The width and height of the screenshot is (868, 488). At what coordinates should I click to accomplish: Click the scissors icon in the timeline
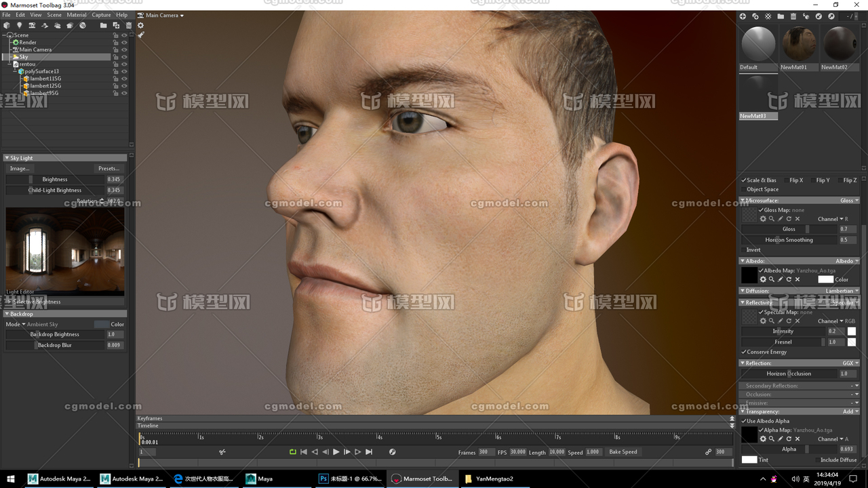[222, 452]
